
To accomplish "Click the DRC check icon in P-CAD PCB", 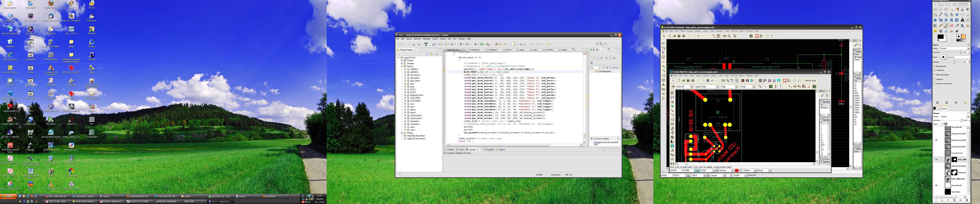I will [732, 81].
